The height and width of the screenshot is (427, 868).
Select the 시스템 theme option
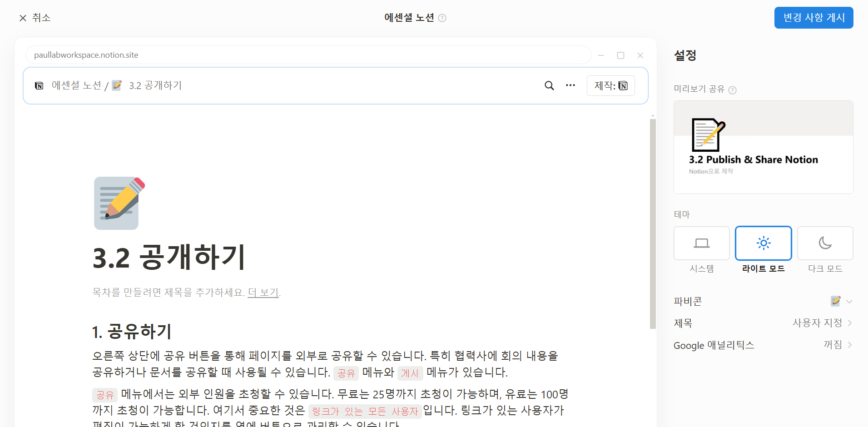[701, 243]
